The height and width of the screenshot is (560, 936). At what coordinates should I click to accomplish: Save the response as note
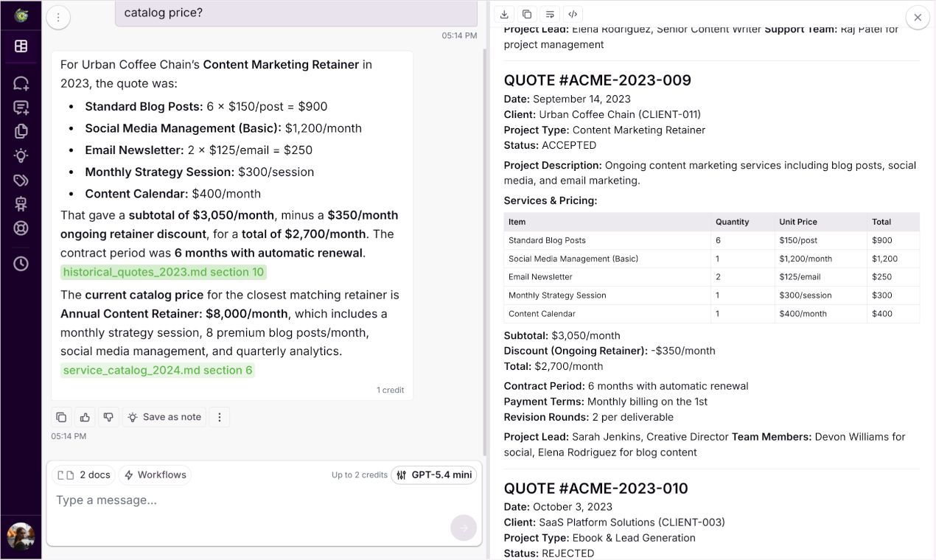pyautogui.click(x=164, y=417)
